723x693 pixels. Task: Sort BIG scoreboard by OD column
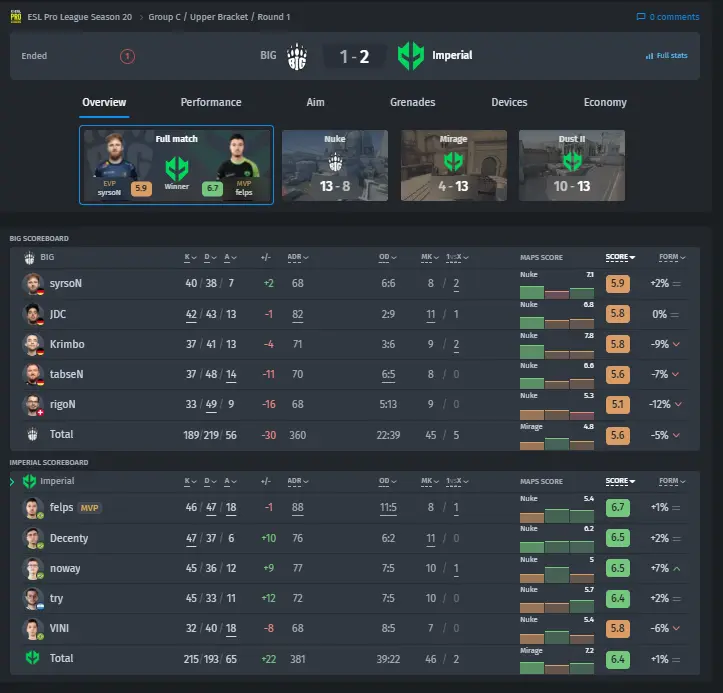coord(388,257)
